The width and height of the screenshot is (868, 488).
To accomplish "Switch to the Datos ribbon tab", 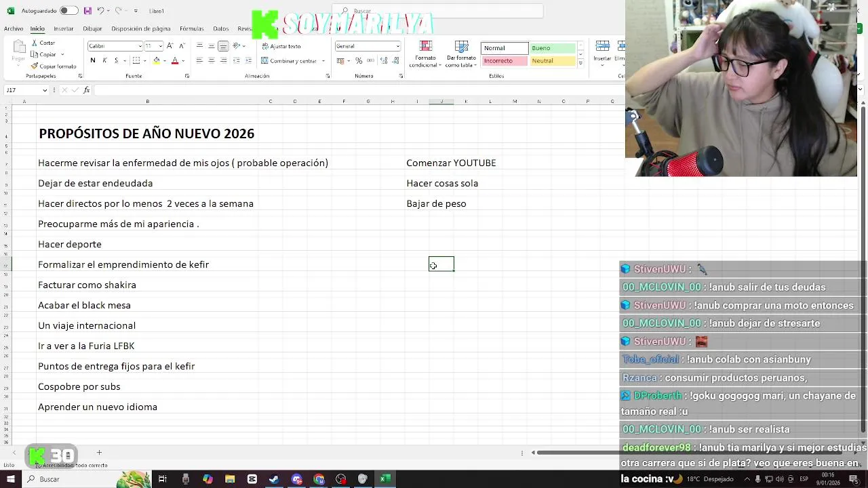I will [221, 29].
